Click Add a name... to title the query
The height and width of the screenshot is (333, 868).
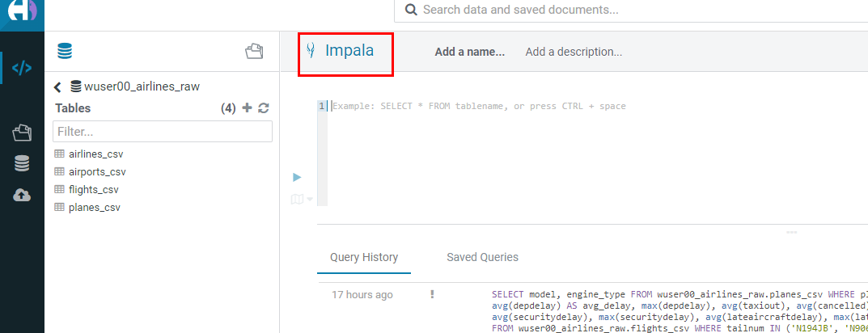click(470, 52)
